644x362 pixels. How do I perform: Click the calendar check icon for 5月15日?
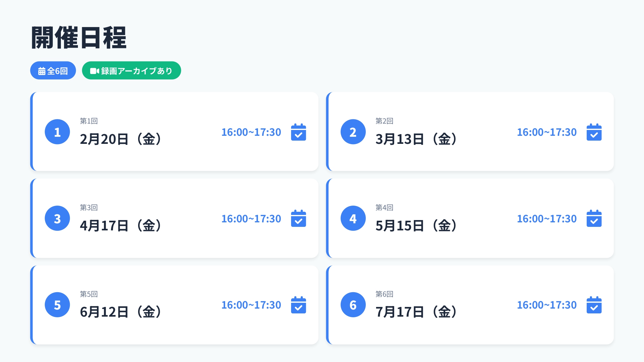(x=594, y=218)
